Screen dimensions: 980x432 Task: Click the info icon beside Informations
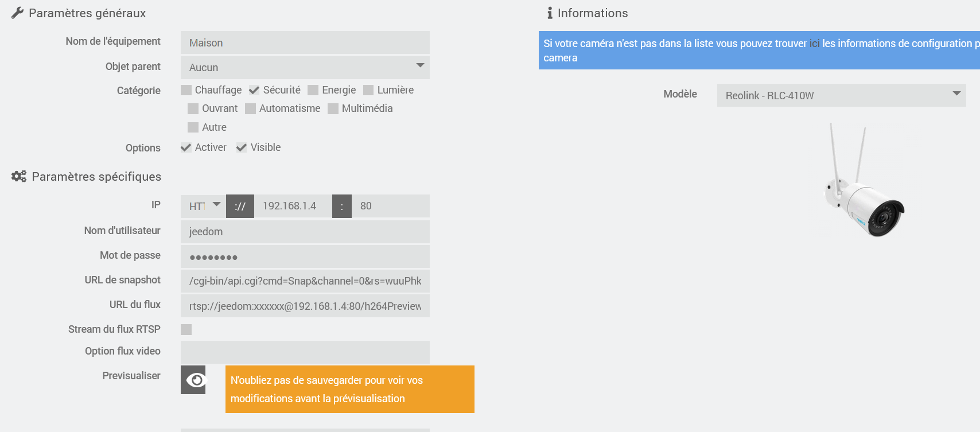[x=550, y=13]
